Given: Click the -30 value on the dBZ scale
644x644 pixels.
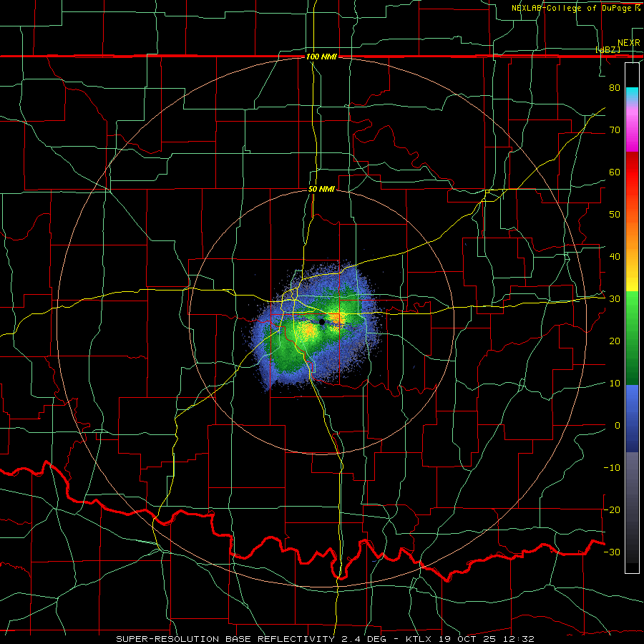Looking at the screenshot, I should click(612, 552).
